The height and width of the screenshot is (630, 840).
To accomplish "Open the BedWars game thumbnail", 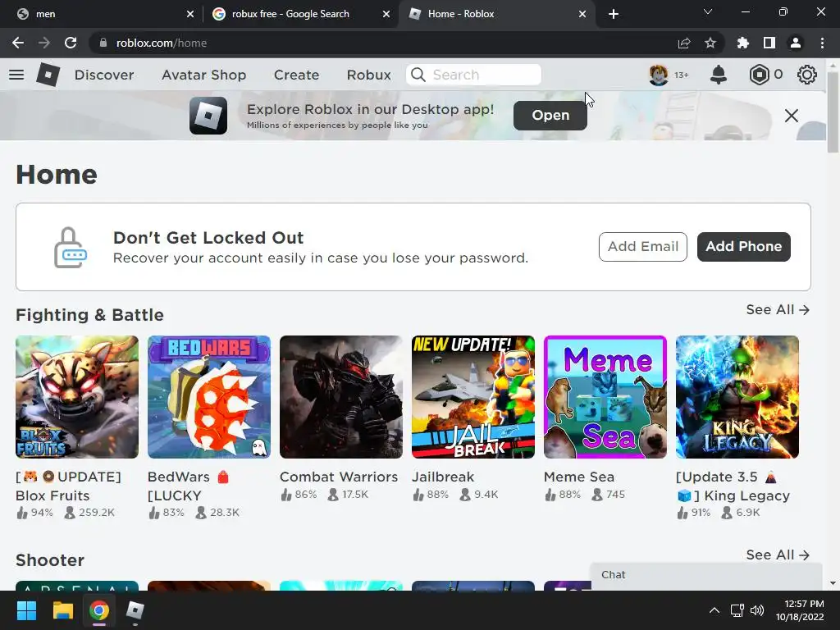I will pyautogui.click(x=209, y=397).
